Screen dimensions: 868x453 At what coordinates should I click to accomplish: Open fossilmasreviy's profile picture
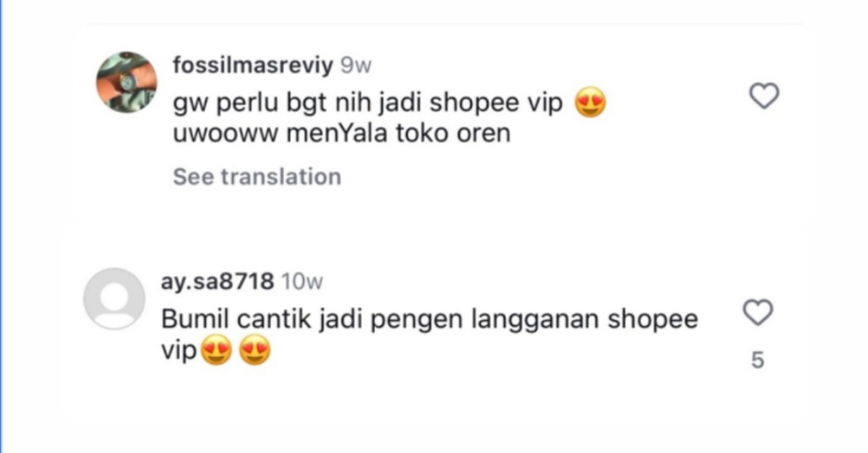click(127, 82)
